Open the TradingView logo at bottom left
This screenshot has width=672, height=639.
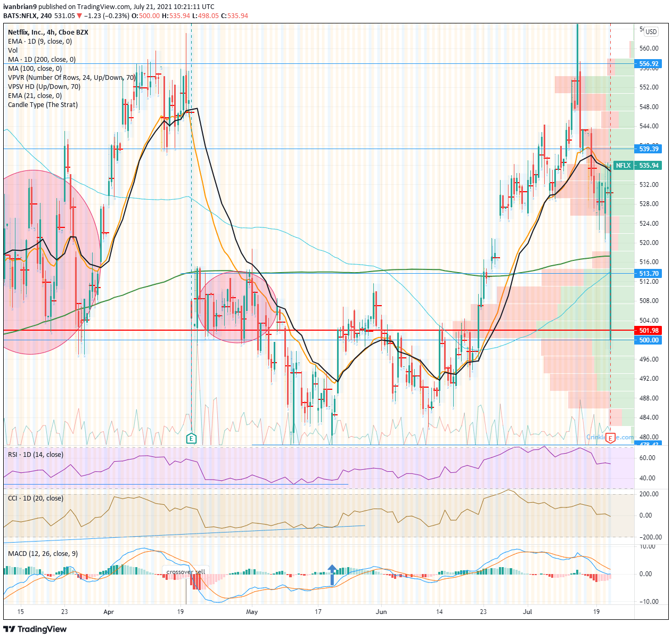(x=35, y=629)
